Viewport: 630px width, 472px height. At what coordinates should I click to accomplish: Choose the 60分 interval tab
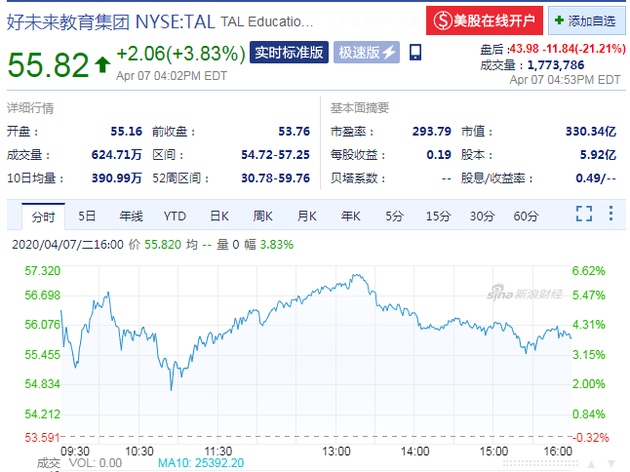point(526,215)
